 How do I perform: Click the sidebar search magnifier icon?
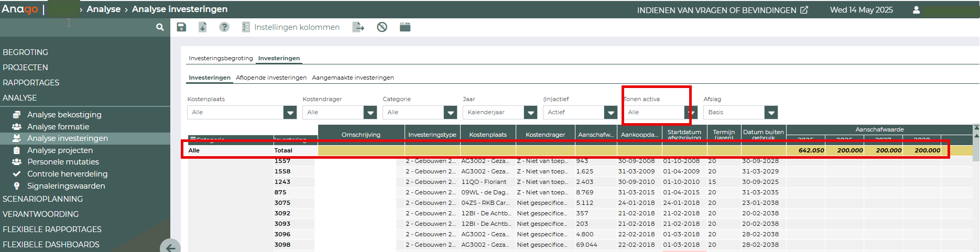pos(160,27)
